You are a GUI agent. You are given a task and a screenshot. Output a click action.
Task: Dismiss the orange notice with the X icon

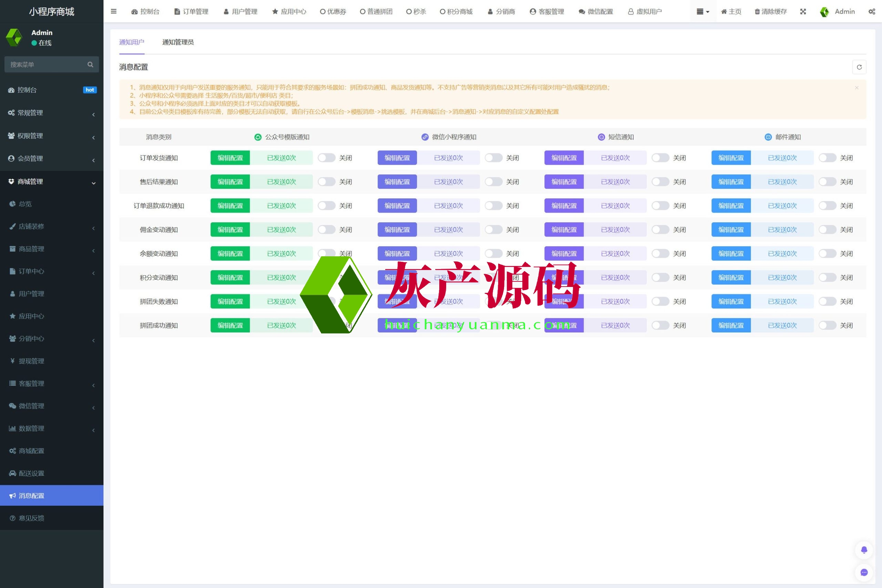[x=857, y=88]
